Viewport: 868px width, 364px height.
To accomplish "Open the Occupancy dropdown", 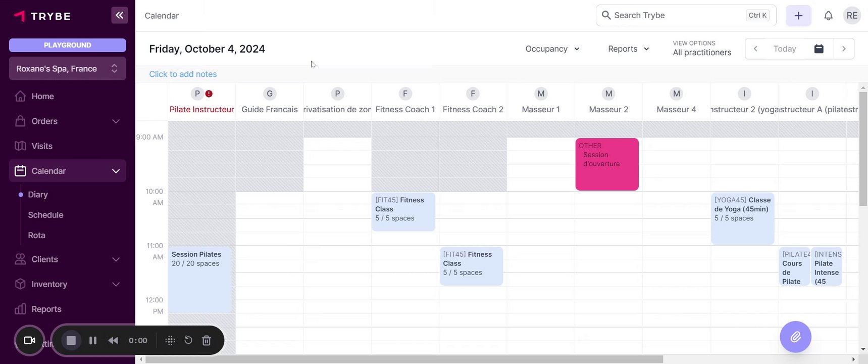I will point(552,49).
